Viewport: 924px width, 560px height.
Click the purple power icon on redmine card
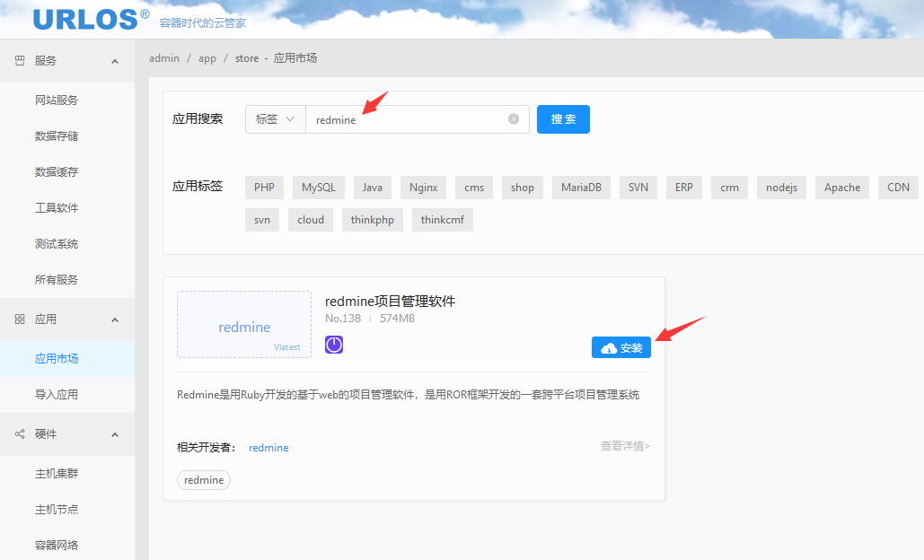coord(334,345)
